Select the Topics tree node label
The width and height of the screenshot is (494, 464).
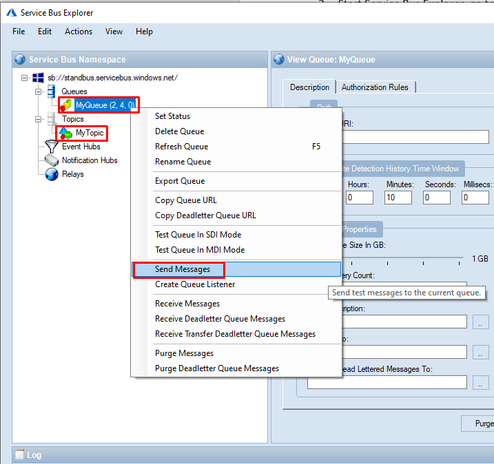(x=73, y=119)
